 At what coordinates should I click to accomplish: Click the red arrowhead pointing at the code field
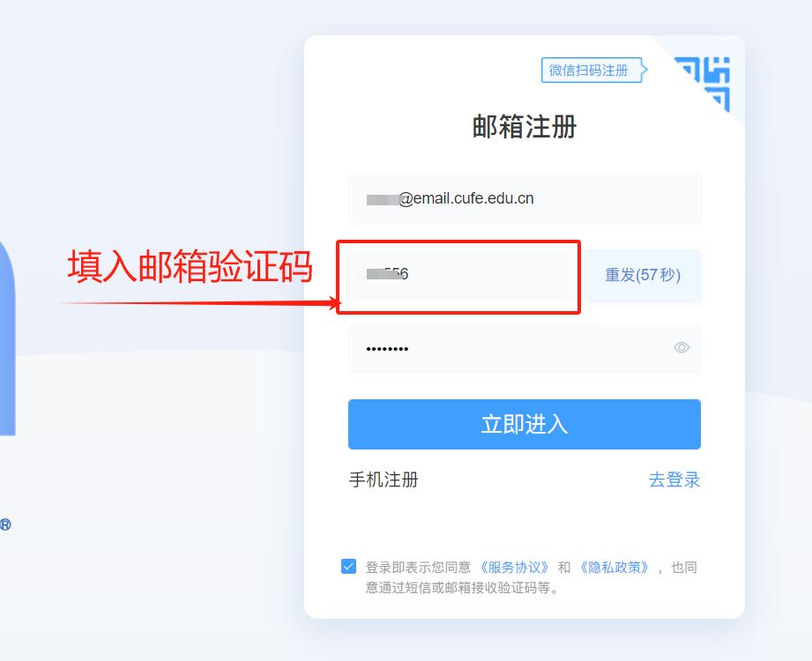334,303
